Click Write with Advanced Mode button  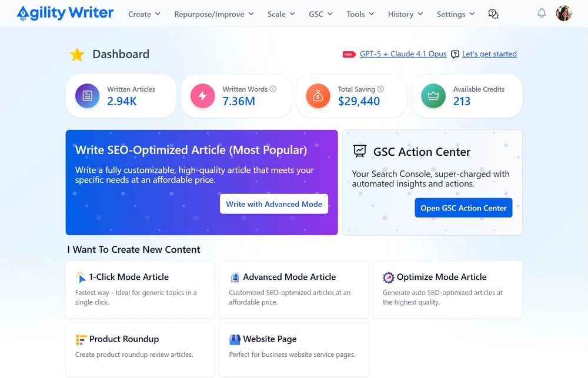pos(274,204)
